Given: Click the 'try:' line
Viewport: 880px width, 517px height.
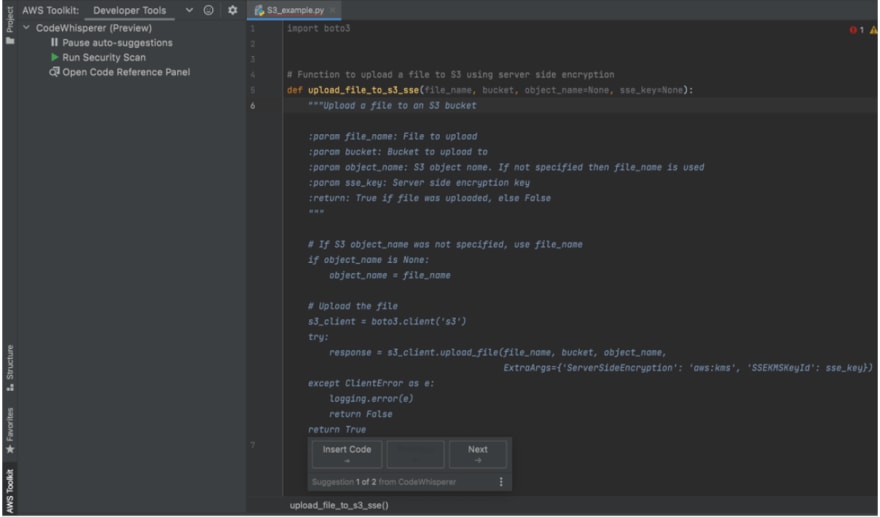Looking at the screenshot, I should coord(318,337).
